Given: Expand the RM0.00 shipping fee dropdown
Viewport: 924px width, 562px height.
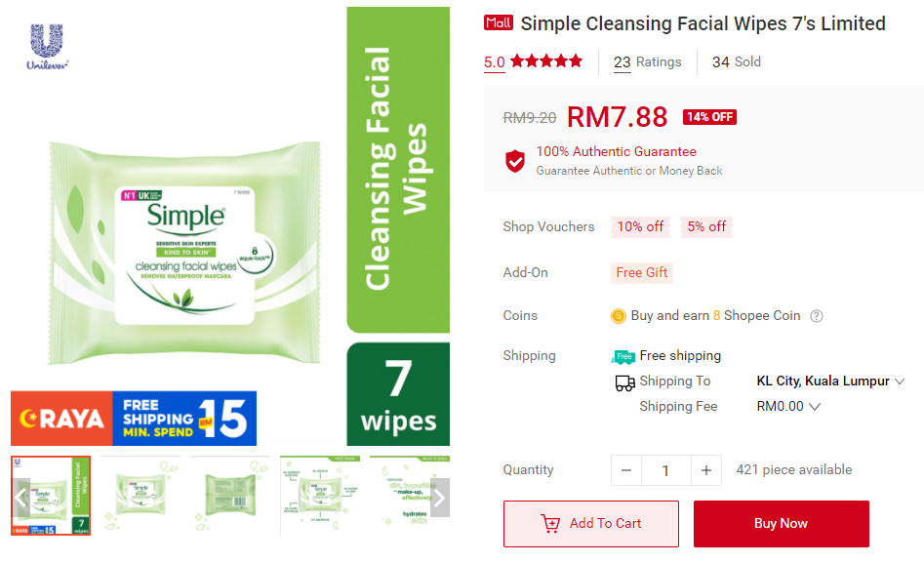Looking at the screenshot, I should pyautogui.click(x=787, y=407).
